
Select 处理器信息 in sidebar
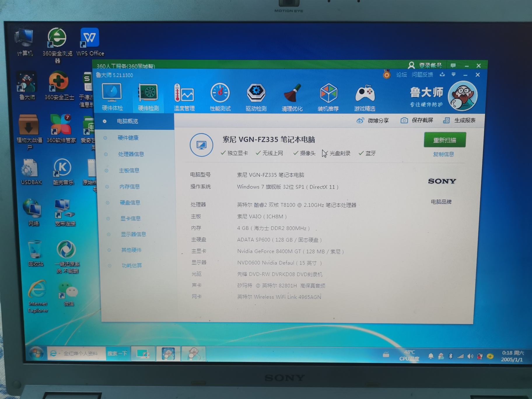131,154
